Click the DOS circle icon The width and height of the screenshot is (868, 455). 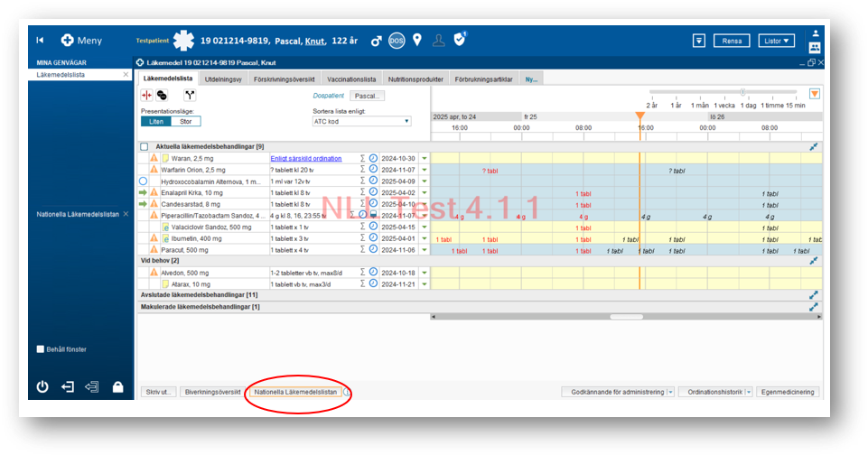tap(397, 41)
